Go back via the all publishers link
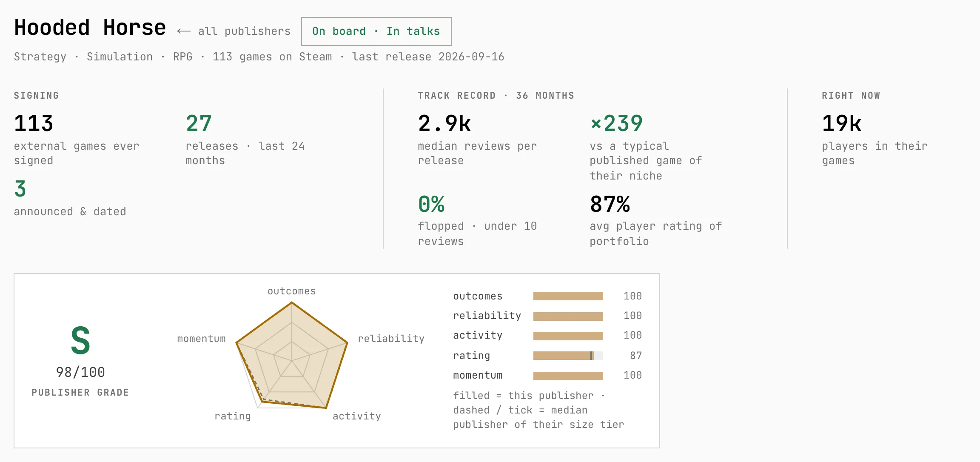The image size is (980, 462). click(234, 31)
